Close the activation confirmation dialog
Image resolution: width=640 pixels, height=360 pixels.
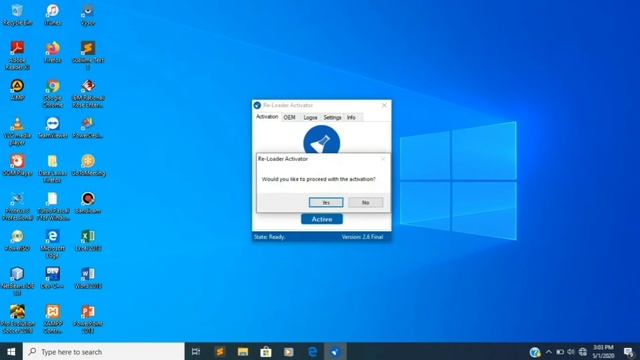pyautogui.click(x=383, y=159)
